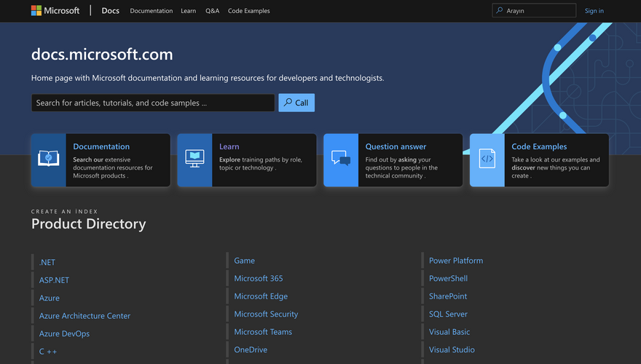Focus the articles and tutorials search field
The image size is (641, 364).
pos(153,103)
